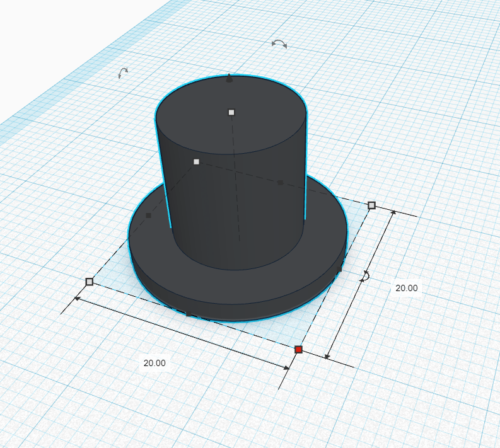Select the white corner handle at the left corner
500x448 pixels.
tap(90, 282)
